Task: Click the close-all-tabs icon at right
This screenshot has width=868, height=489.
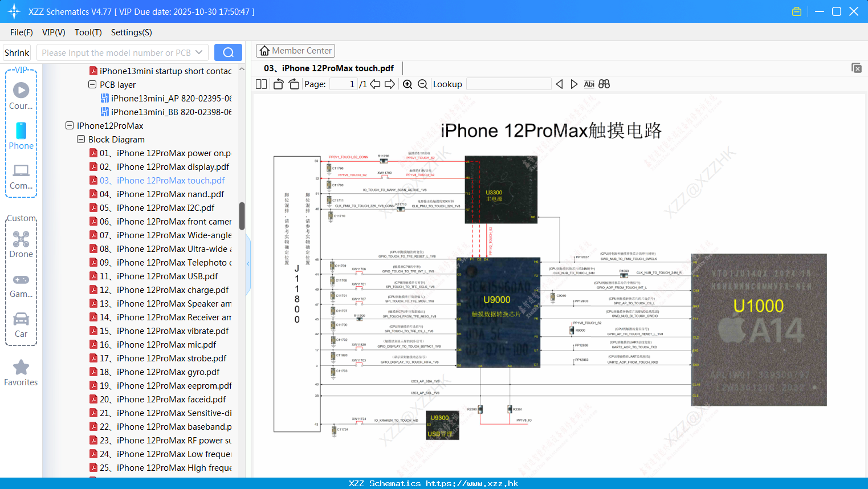Action: tap(857, 68)
